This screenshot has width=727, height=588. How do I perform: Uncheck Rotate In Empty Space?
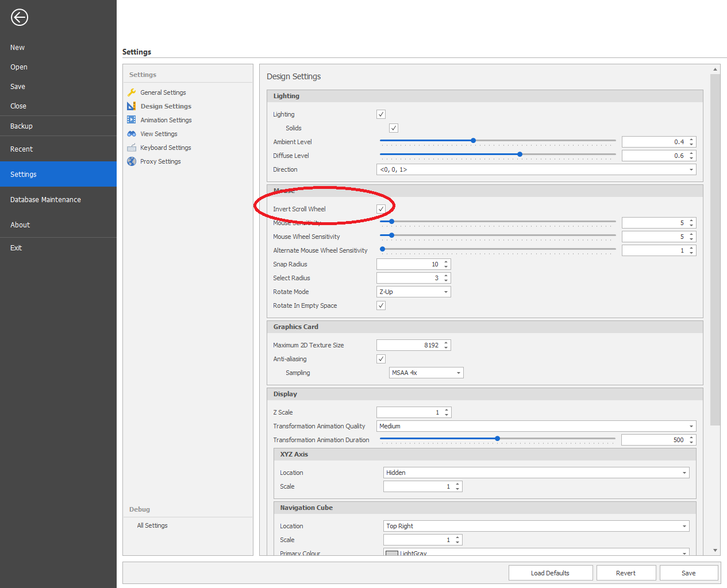pyautogui.click(x=381, y=305)
